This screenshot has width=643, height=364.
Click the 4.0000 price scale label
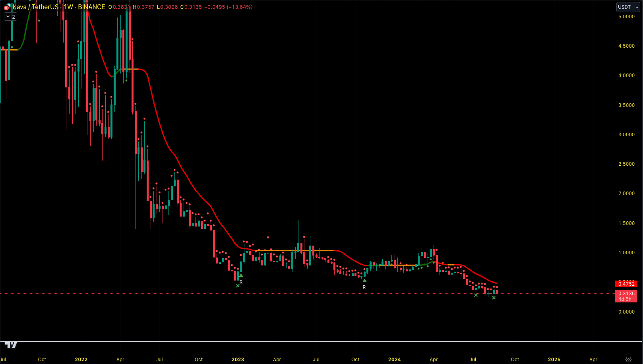626,76
